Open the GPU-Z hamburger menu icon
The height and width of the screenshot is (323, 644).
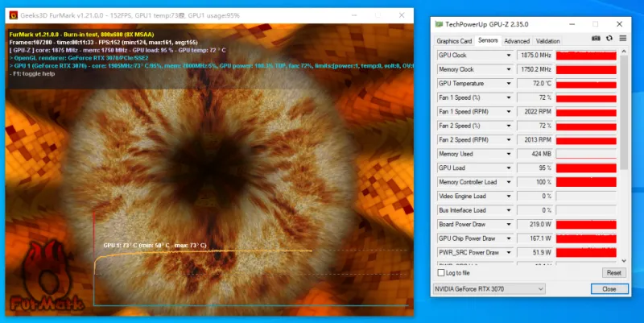622,38
